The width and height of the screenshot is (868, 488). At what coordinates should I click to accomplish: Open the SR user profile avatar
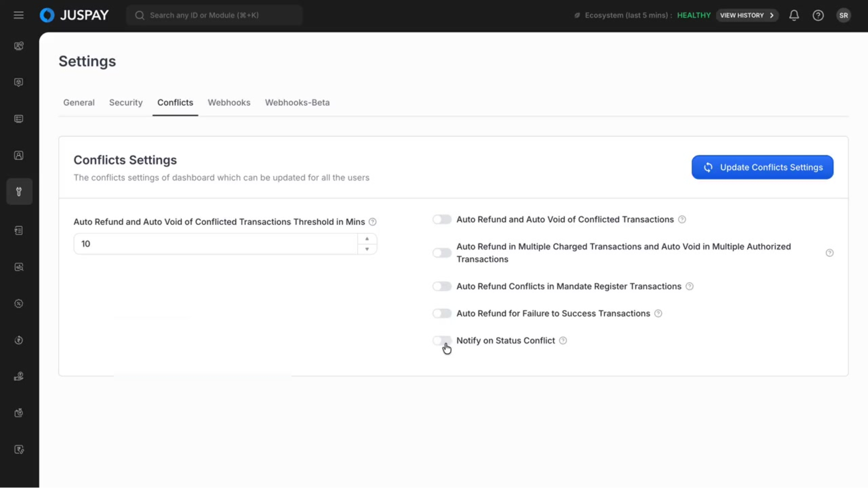click(843, 15)
